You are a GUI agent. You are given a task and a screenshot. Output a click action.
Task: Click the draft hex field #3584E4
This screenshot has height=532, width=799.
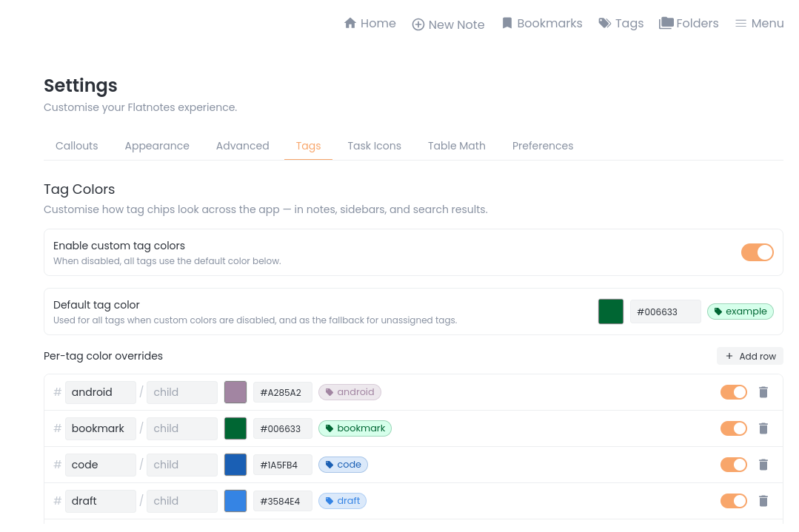[x=283, y=501]
